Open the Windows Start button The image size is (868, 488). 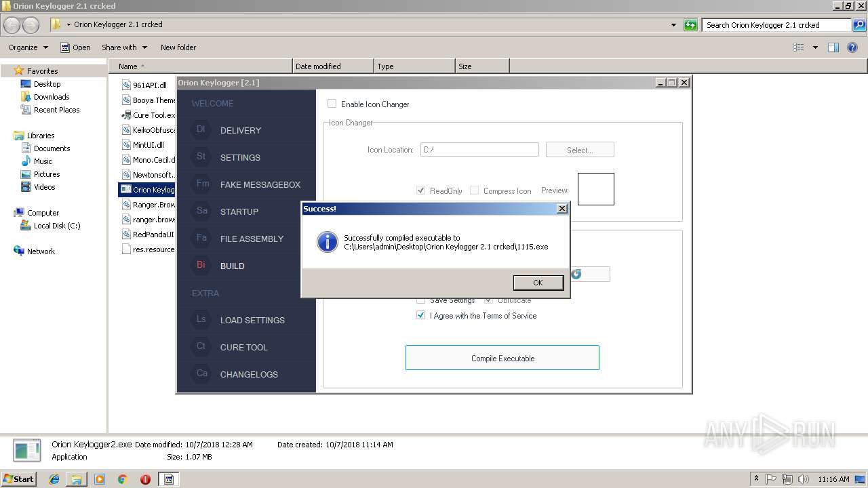[x=18, y=479]
